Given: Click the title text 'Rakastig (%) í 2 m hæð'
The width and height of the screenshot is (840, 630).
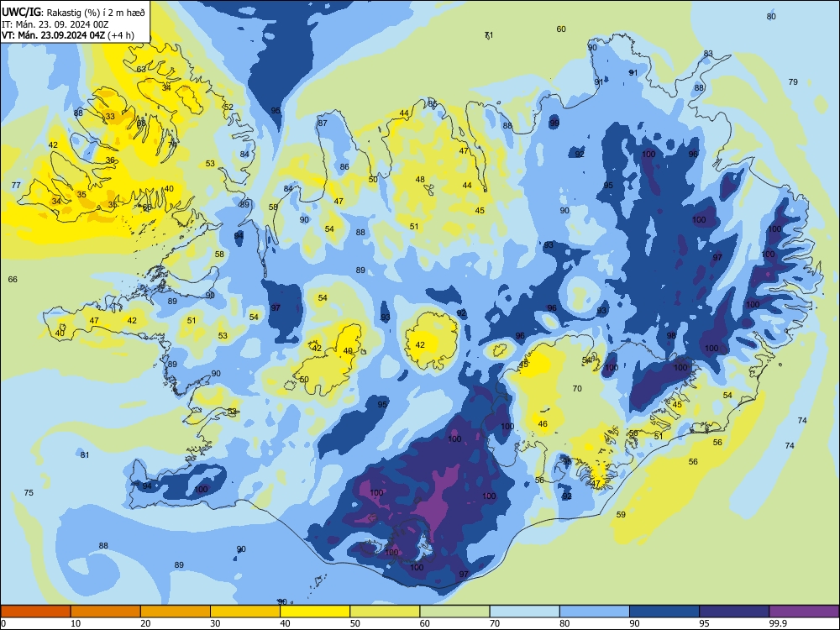Looking at the screenshot, I should (x=96, y=12).
